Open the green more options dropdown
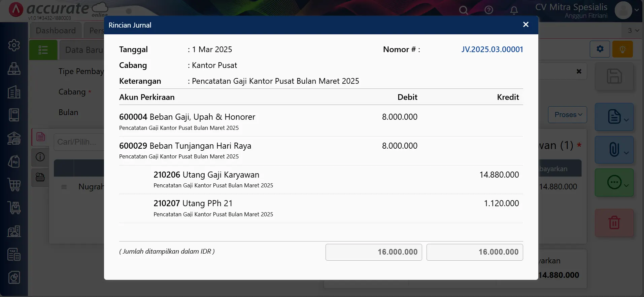The width and height of the screenshot is (644, 297). (614, 183)
